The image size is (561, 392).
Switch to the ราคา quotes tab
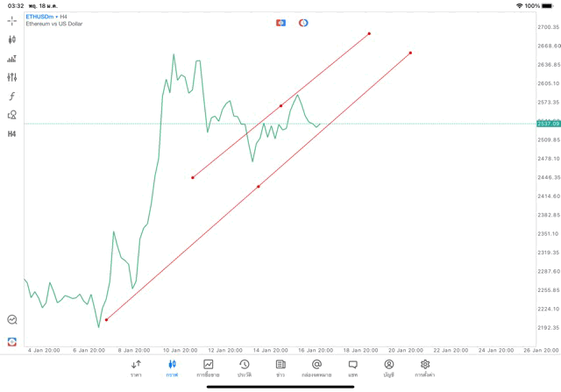click(x=136, y=368)
